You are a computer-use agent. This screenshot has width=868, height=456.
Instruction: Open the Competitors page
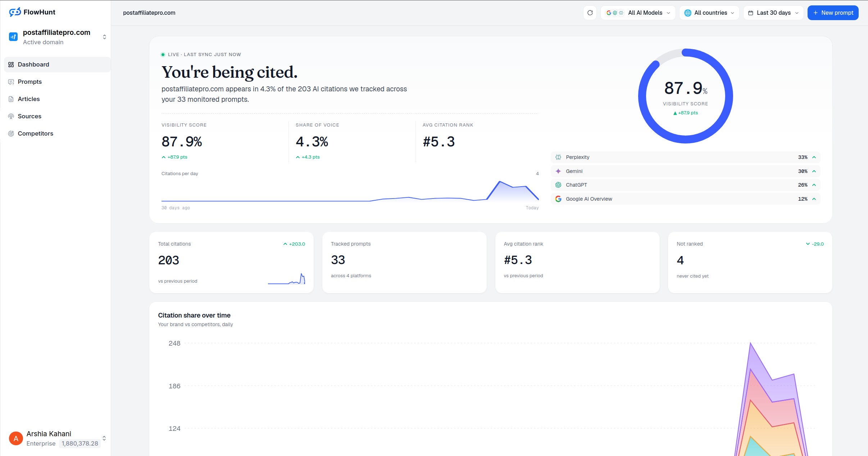tap(57, 133)
